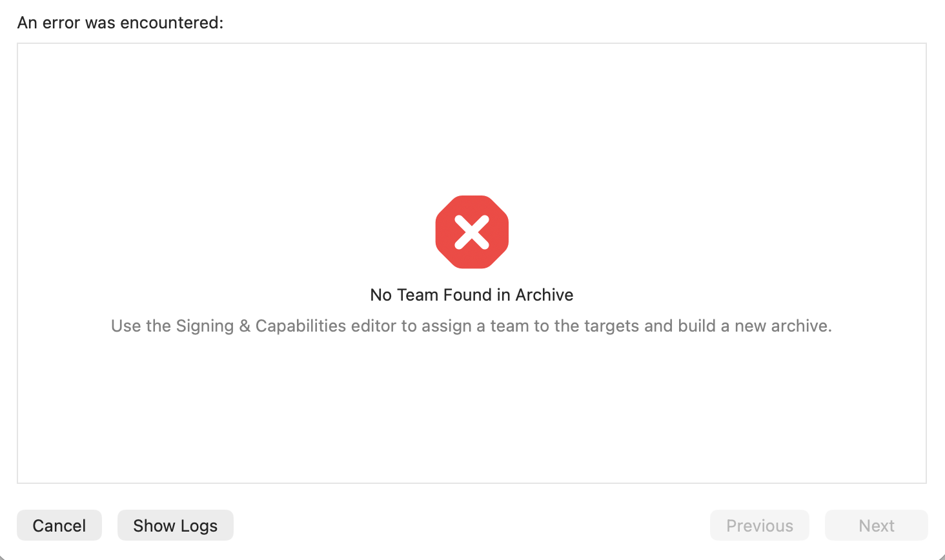Click the word "error" in the top label

pyautogui.click(x=61, y=23)
